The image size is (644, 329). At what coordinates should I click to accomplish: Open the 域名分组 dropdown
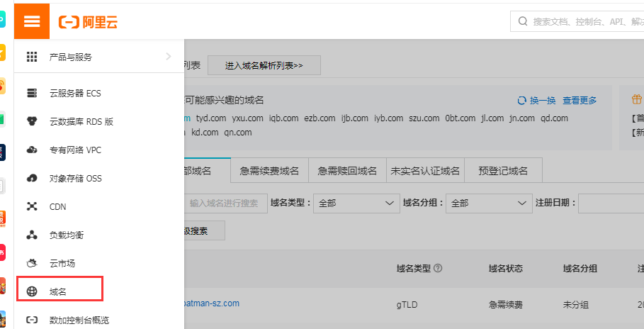click(489, 203)
